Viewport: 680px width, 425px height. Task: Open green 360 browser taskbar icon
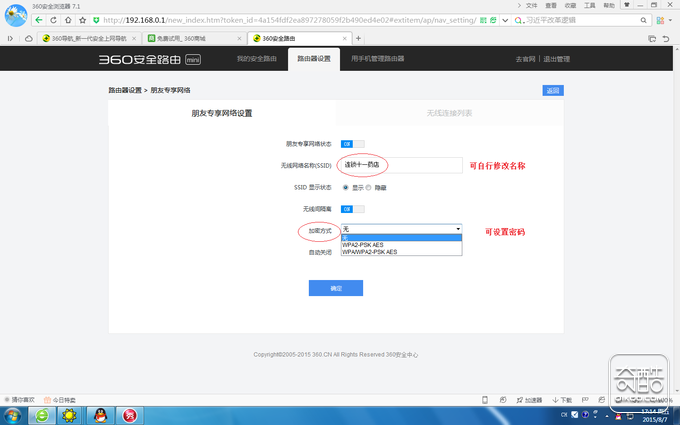click(42, 415)
